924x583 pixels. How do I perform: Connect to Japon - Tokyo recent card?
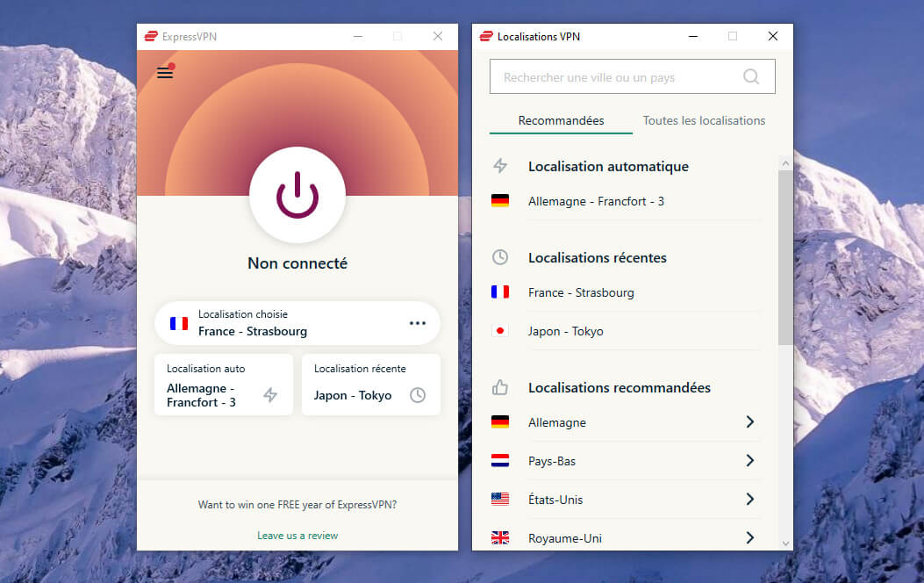tap(370, 385)
